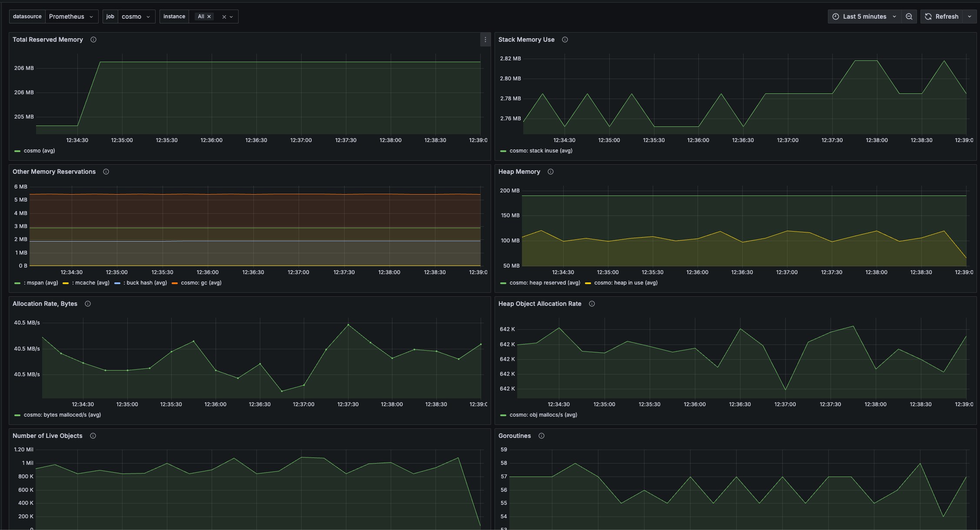Open the panel menu on Total Reserved Memory
The image size is (980, 530).
pyautogui.click(x=485, y=40)
